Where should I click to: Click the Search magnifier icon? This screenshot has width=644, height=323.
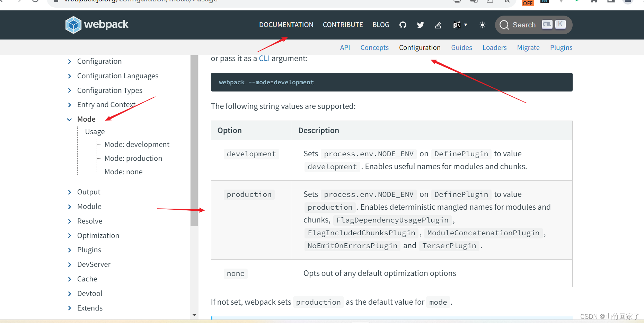(504, 25)
